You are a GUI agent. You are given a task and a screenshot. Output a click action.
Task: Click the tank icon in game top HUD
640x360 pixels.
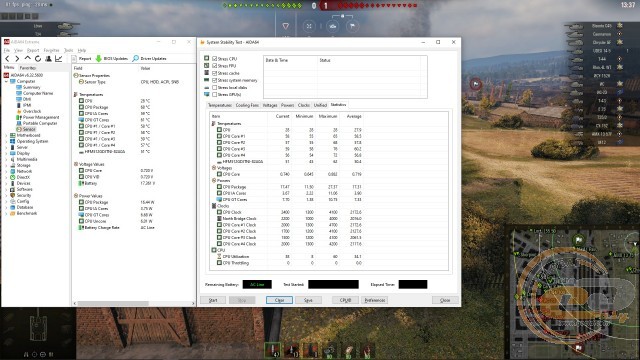[333, 26]
